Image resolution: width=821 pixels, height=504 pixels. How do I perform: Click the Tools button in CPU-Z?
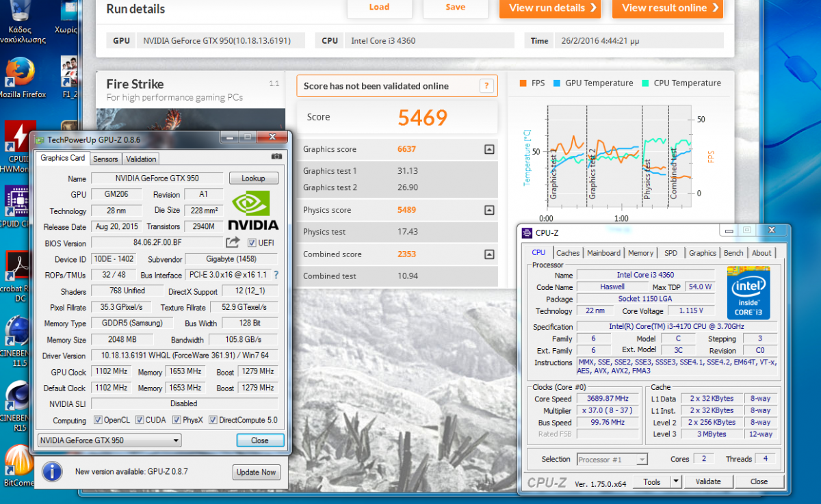point(652,481)
